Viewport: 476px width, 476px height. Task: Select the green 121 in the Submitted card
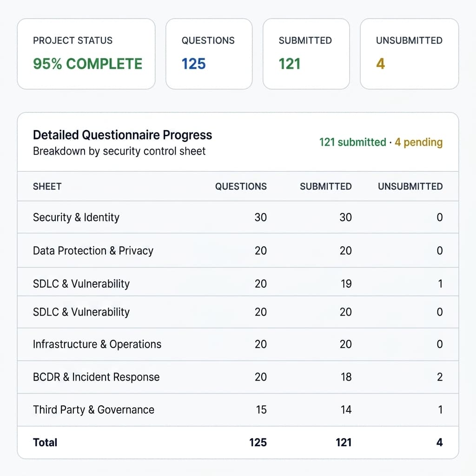tap(290, 64)
